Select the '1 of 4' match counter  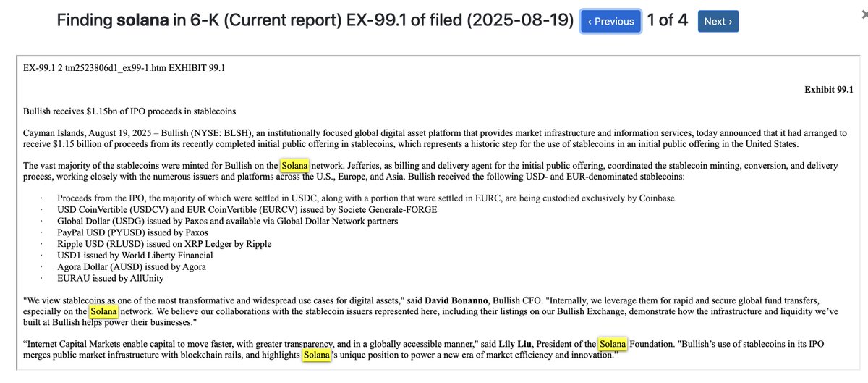coord(668,20)
